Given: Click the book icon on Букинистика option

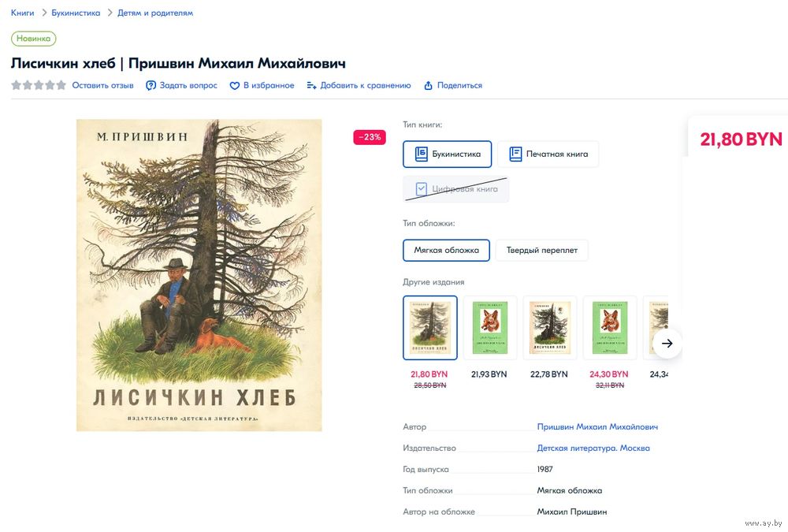Looking at the screenshot, I should click(421, 154).
